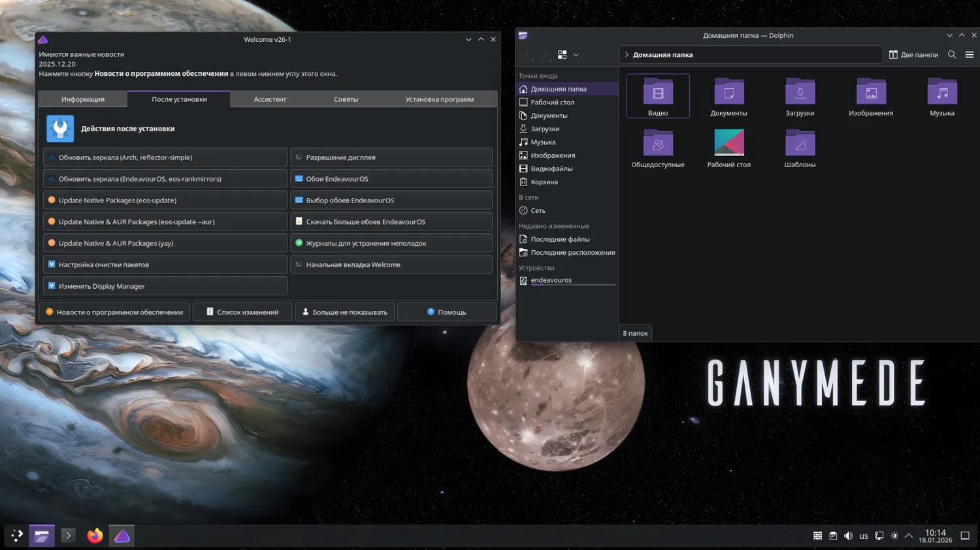This screenshot has height=550, width=980.
Task: Launch the Konsole terminal from the taskbar
Action: [68, 536]
